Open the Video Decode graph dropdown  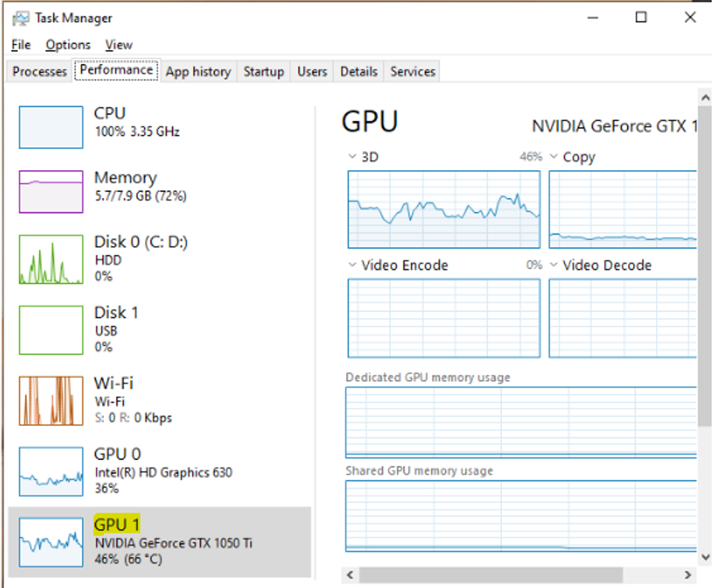pos(553,265)
